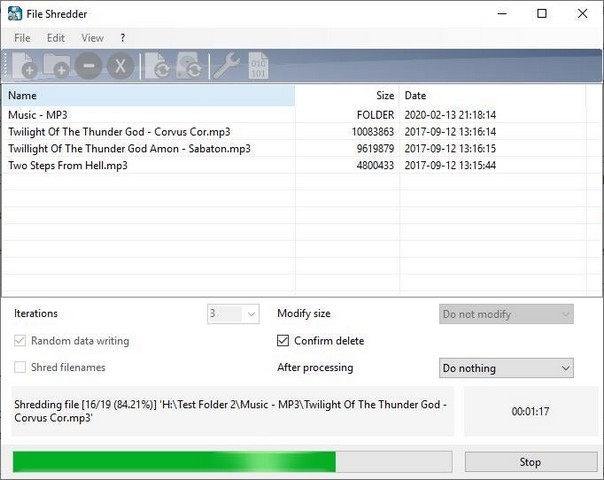Screen dimensions: 604x480
Task: Click the Shred disk free space icon
Action: coord(190,66)
